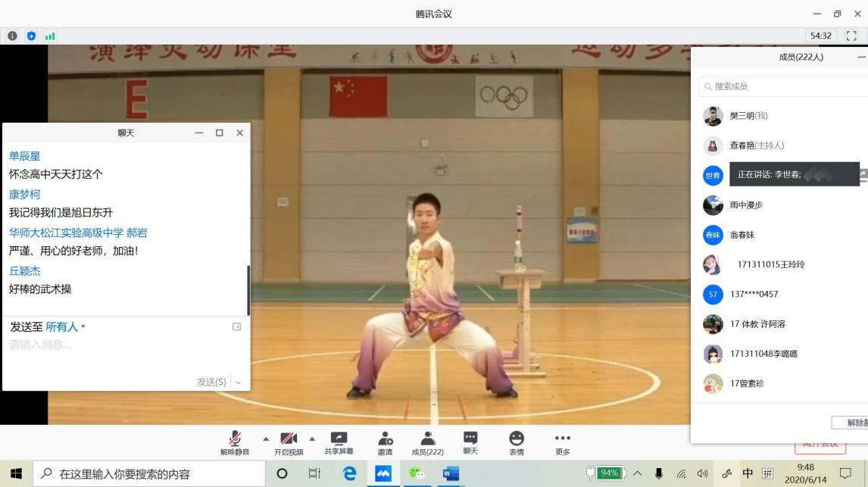Check battery status showing 94%

[x=606, y=473]
